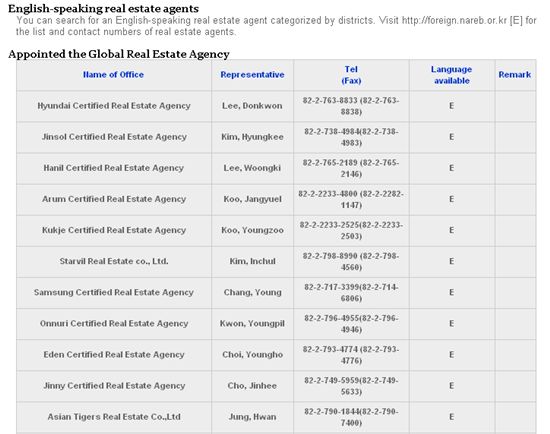Image resolution: width=550 pixels, height=434 pixels.
Task: Select the Remark column header
Action: pos(515,75)
